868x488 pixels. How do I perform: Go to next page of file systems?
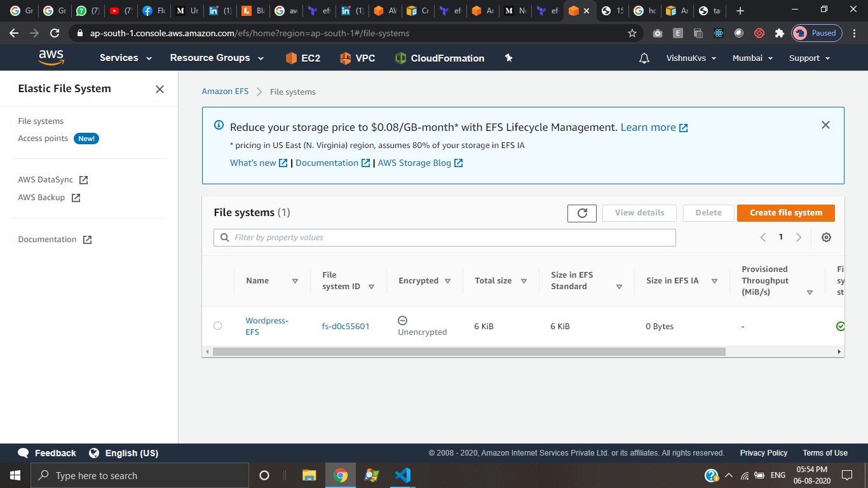coord(799,237)
